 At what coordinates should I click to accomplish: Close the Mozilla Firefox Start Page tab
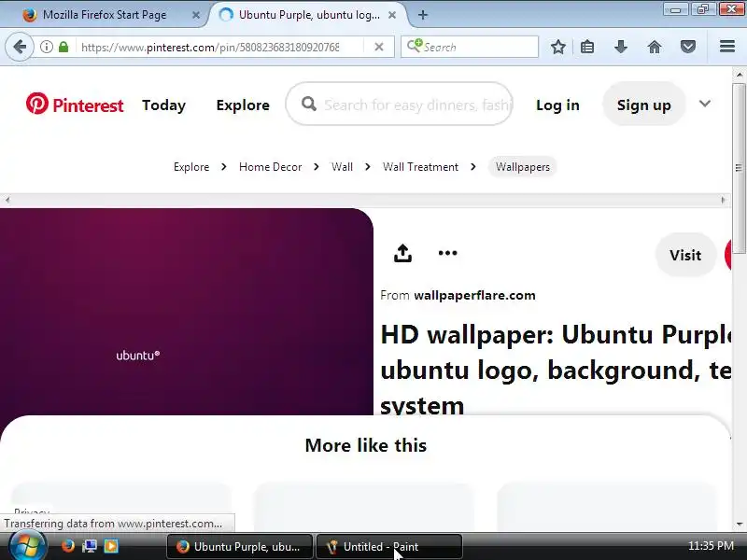196,15
